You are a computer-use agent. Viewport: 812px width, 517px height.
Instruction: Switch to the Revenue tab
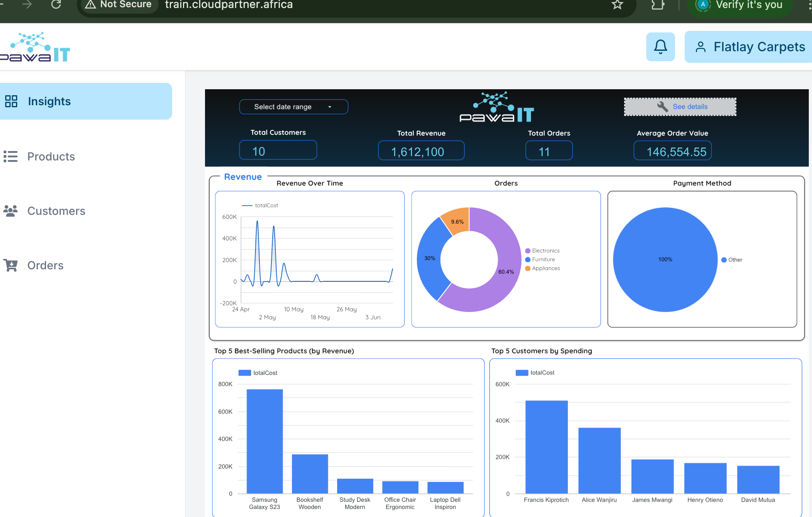[x=243, y=176]
